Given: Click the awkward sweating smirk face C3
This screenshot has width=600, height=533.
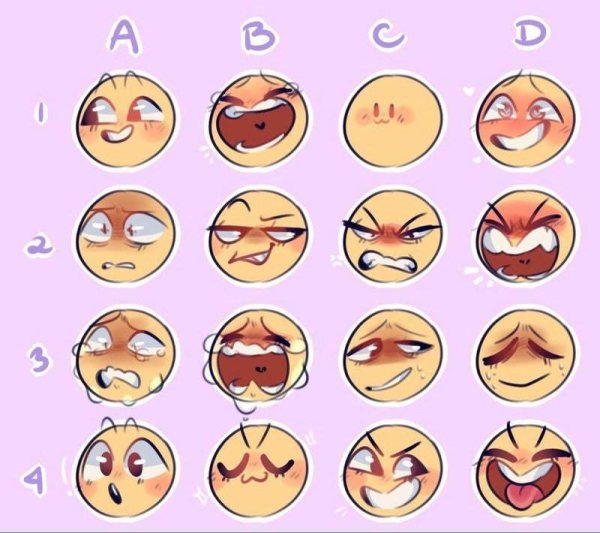Looking at the screenshot, I should (393, 357).
